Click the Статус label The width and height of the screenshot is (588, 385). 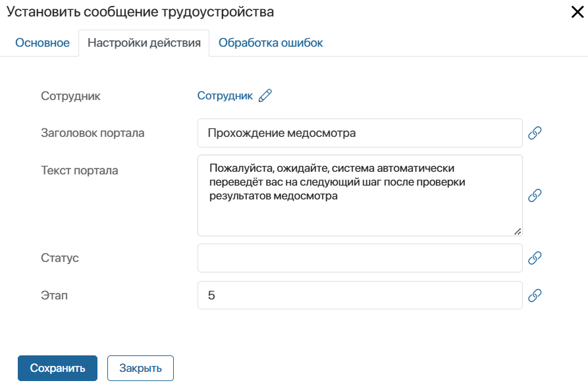click(x=60, y=258)
